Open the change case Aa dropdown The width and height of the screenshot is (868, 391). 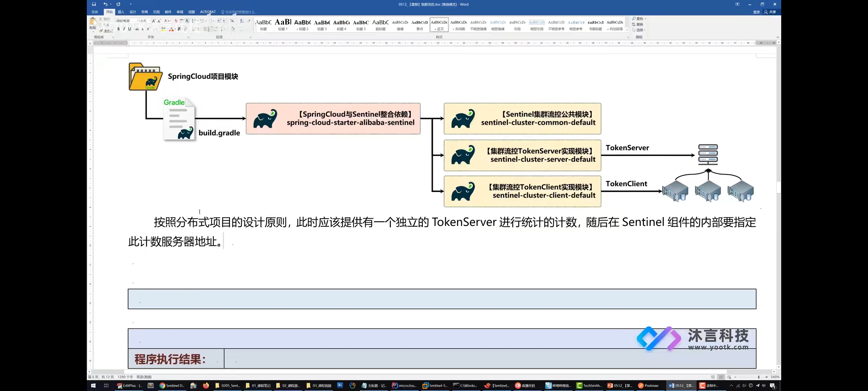[x=167, y=21]
